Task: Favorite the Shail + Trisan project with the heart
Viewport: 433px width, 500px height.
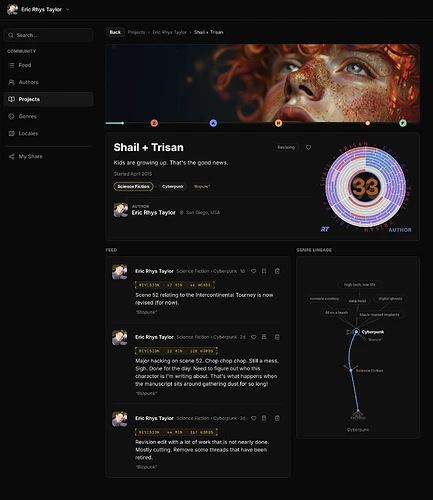Action: 309,147
